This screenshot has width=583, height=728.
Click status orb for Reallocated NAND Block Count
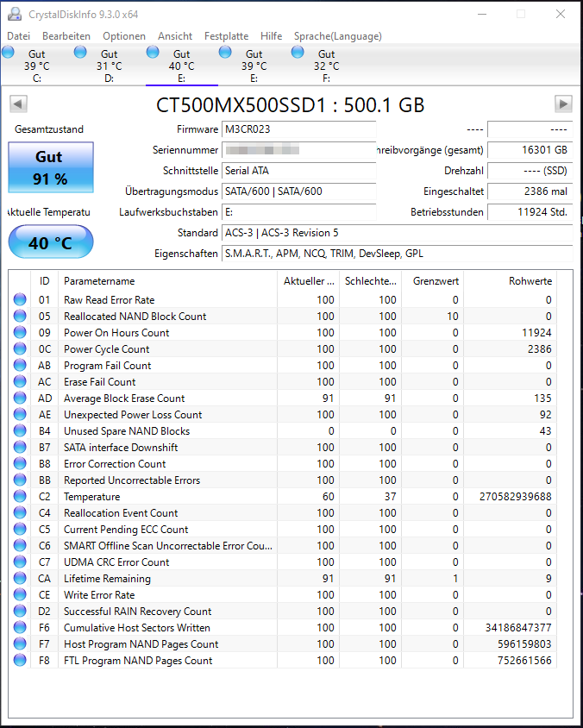(x=20, y=317)
